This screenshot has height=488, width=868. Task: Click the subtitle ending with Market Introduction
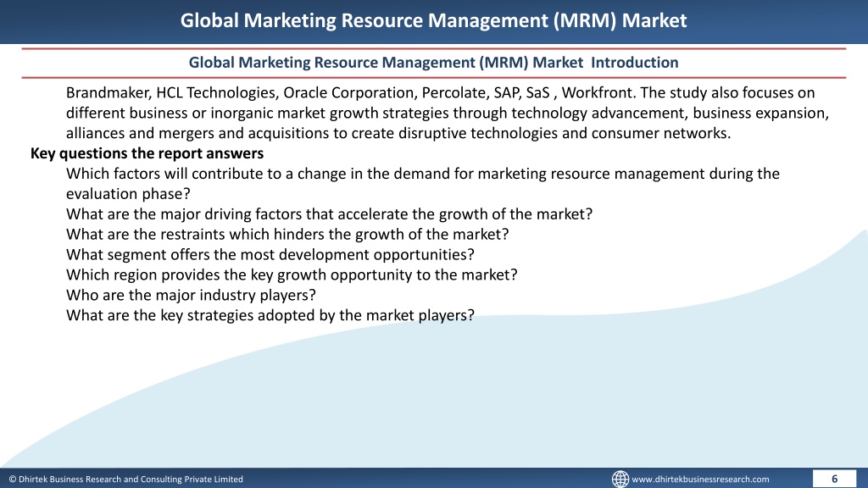point(433,63)
